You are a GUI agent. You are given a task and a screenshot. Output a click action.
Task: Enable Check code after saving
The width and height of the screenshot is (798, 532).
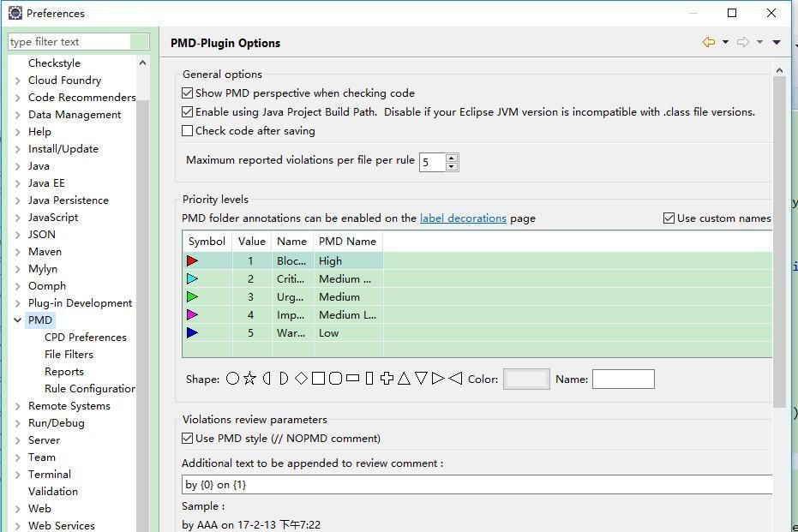tap(187, 131)
